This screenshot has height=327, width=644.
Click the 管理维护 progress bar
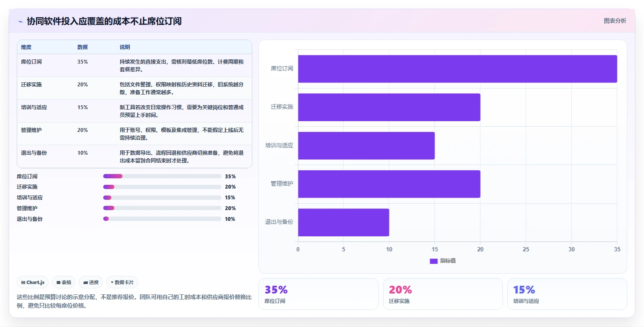pos(162,208)
